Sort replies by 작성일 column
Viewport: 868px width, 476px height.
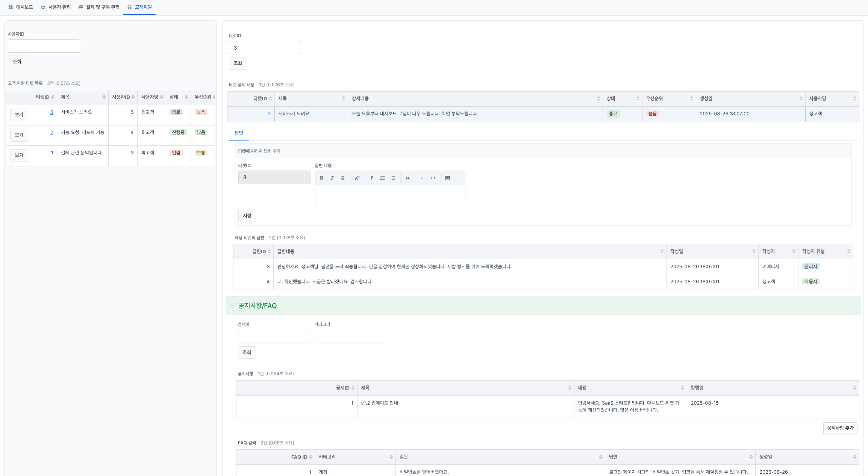point(754,251)
